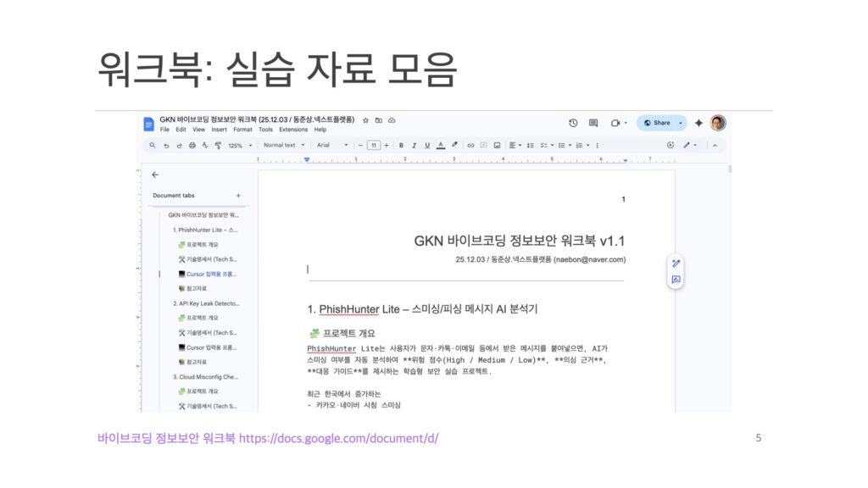
Task: Click the Gemini sparkle icon
Action: [698, 123]
